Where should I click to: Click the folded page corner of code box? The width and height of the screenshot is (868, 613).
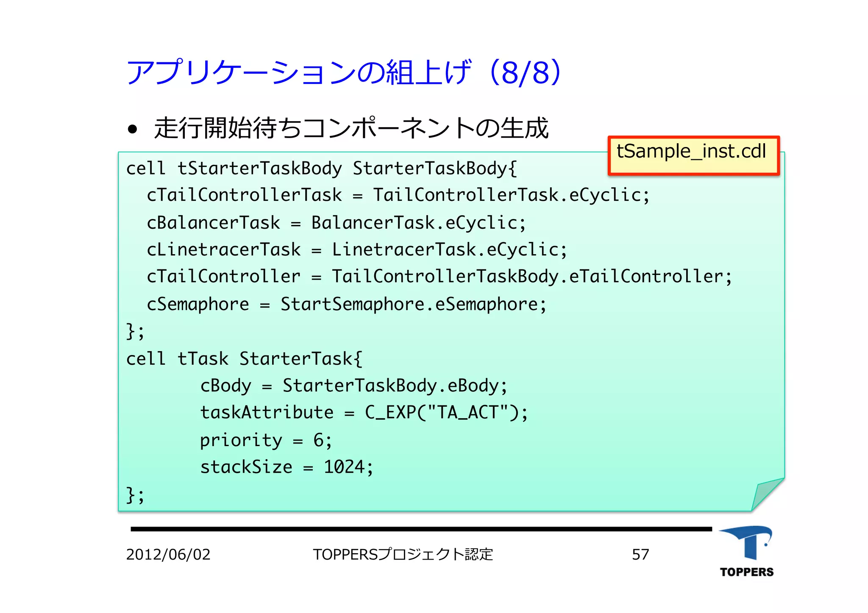pos(768,494)
